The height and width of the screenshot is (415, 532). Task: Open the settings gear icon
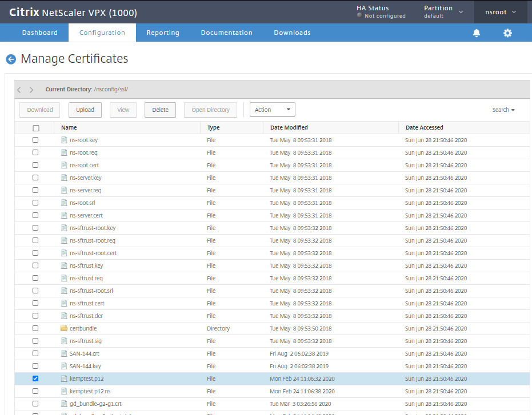pos(507,33)
